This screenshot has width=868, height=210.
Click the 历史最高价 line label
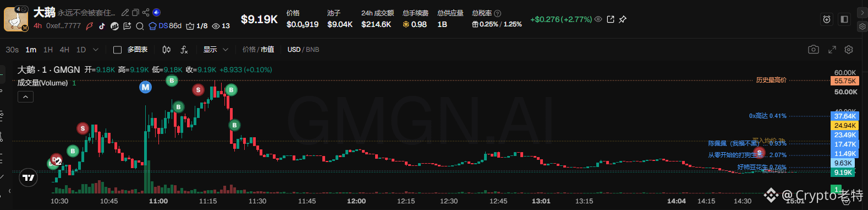coord(771,80)
